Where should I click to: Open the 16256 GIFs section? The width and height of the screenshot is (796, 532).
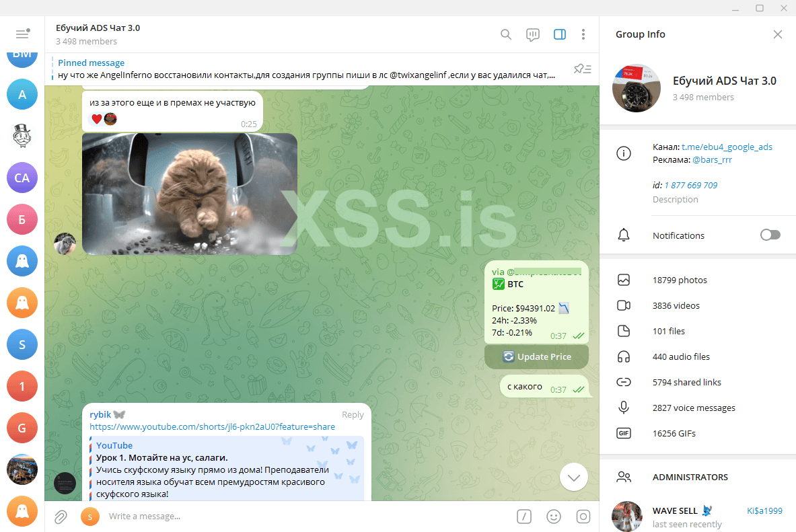point(698,433)
